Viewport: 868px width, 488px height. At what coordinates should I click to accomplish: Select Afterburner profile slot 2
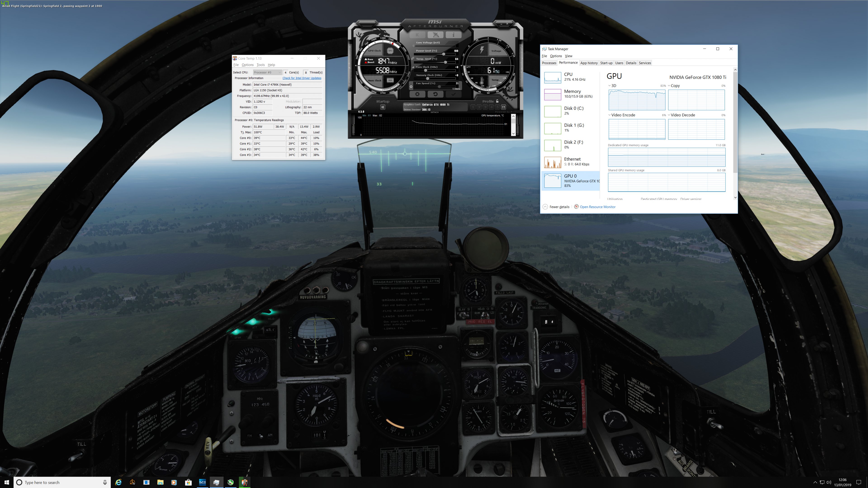tap(479, 107)
